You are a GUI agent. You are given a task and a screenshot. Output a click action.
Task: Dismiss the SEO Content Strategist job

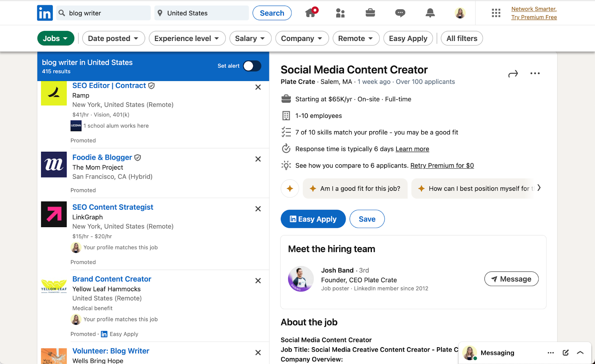pyautogui.click(x=258, y=209)
